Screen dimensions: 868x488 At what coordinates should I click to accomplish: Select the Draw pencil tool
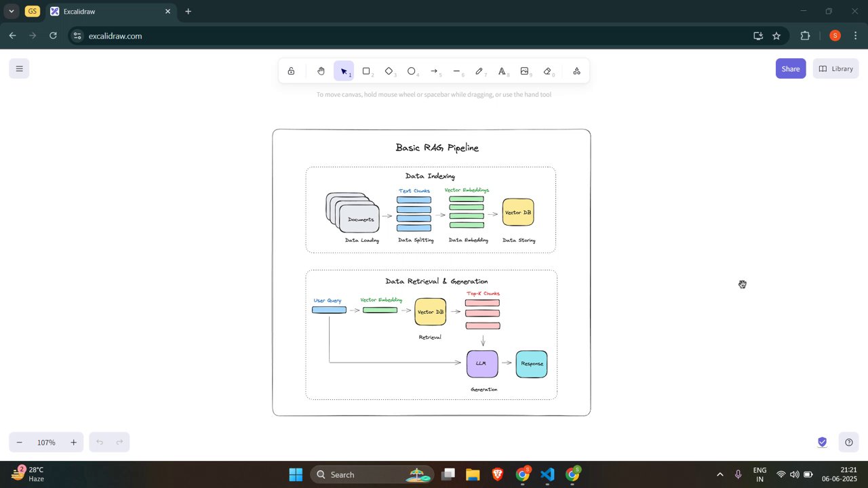pyautogui.click(x=479, y=71)
